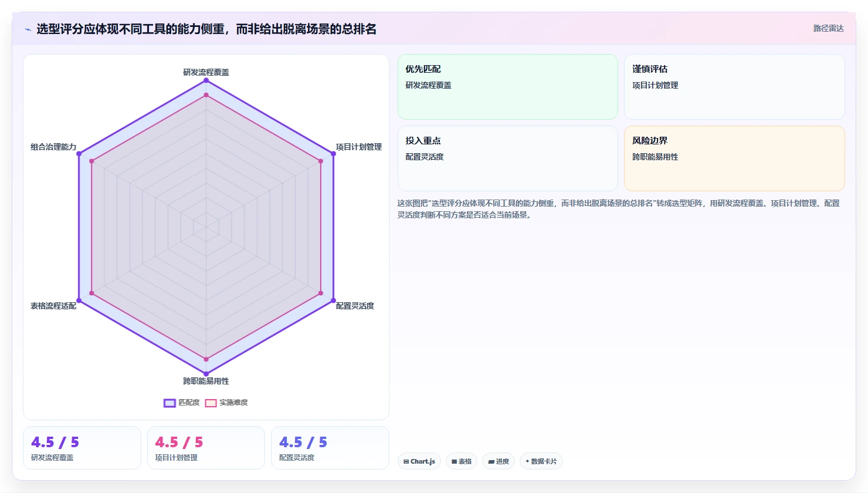Click the pink 实施难度 point at 组合治理能力

click(91, 161)
